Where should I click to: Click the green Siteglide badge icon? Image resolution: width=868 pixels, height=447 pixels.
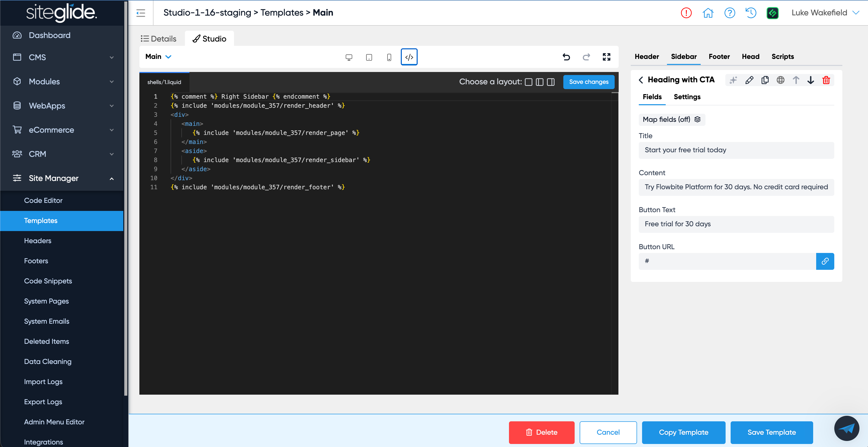773,13
